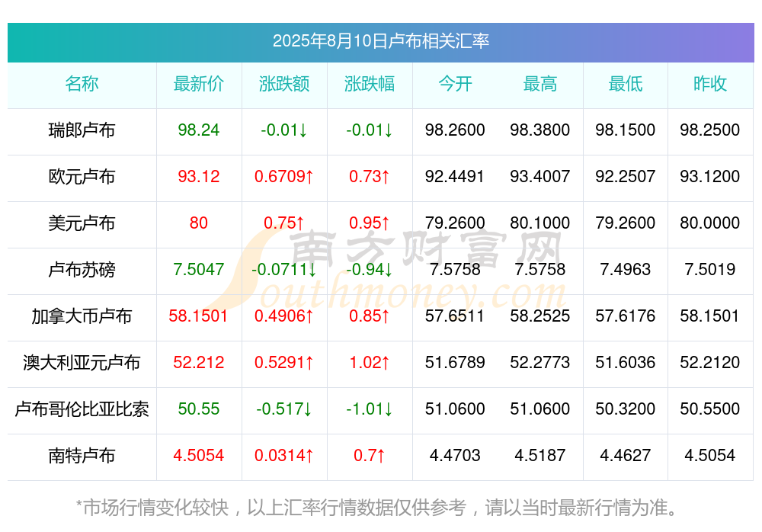Select the 最新价 column header

(199, 84)
